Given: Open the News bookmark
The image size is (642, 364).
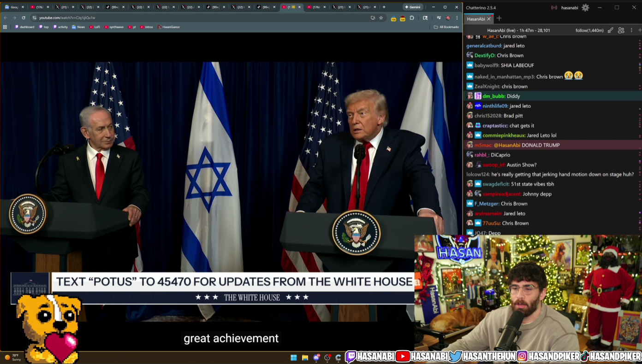Looking at the screenshot, I should (78, 27).
